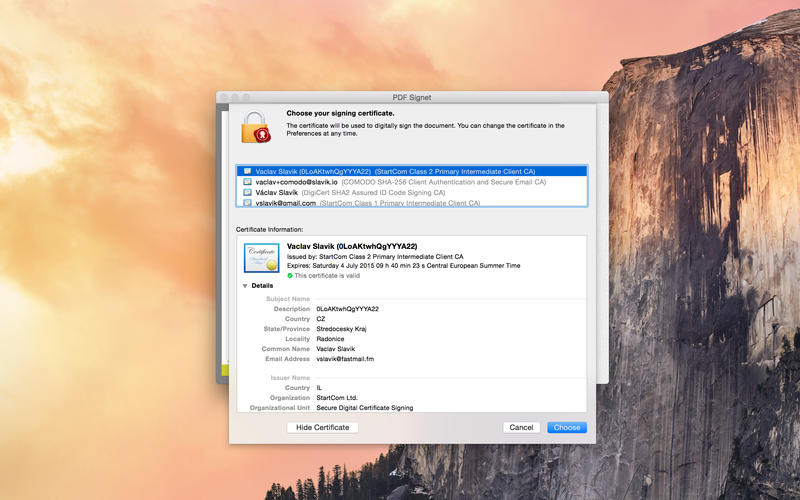
Task: Click icon next to vaclav+comodo@slavik.io
Action: (x=247, y=182)
